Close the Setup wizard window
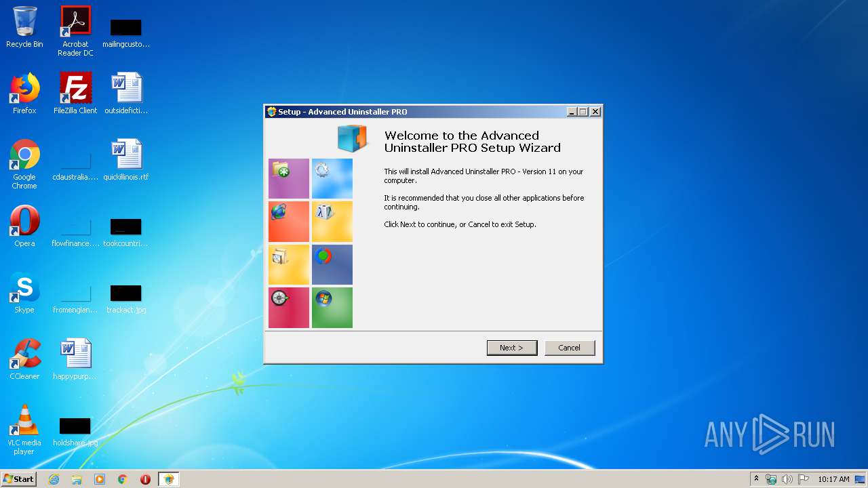This screenshot has height=488, width=868. (x=595, y=112)
